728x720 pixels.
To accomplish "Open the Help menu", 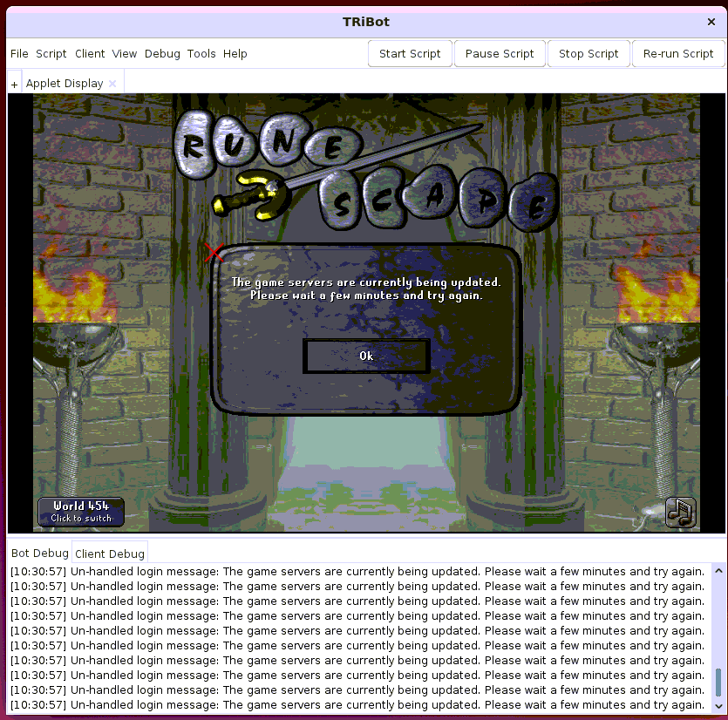I will (235, 54).
